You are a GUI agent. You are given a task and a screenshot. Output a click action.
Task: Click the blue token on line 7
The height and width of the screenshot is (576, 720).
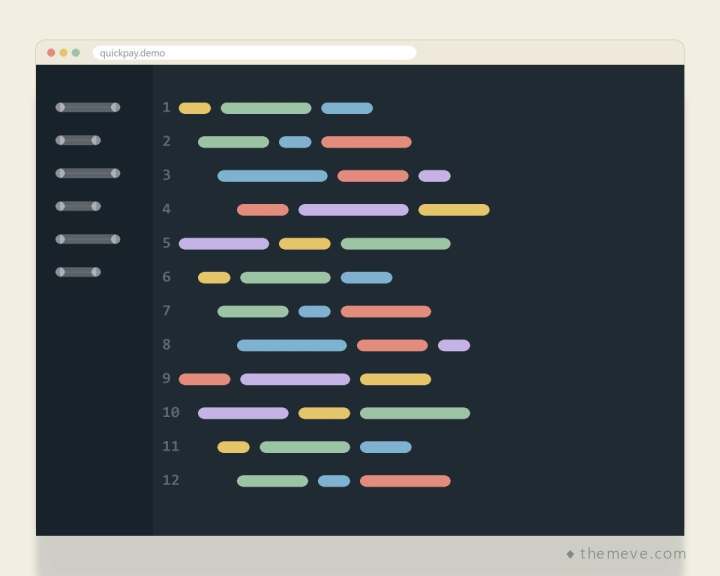click(315, 312)
